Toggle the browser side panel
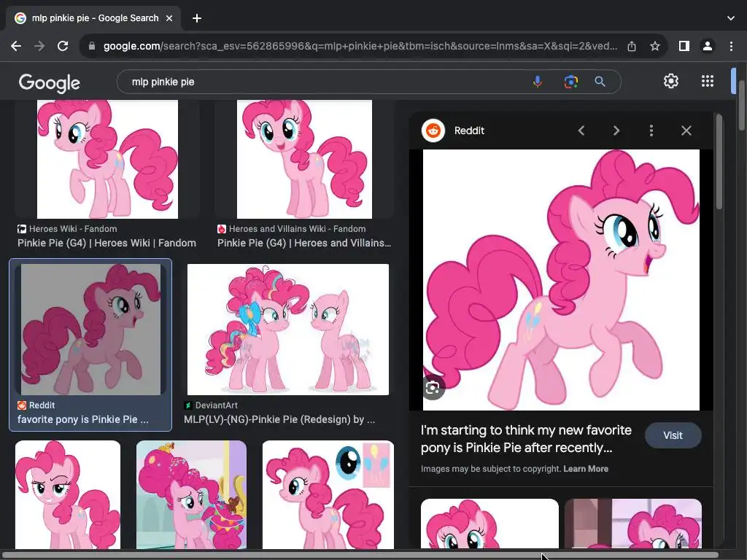The height and width of the screenshot is (560, 747). coord(684,46)
